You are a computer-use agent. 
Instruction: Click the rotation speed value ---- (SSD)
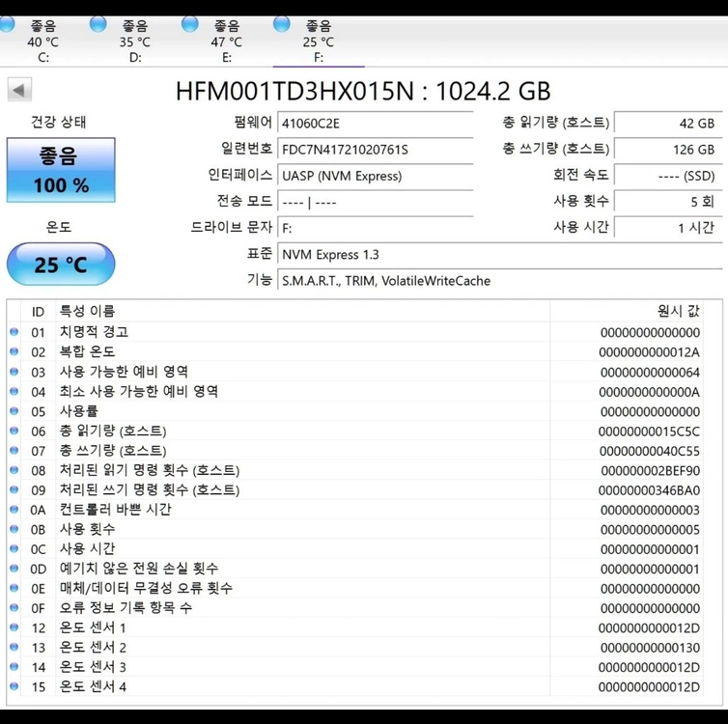pos(668,176)
